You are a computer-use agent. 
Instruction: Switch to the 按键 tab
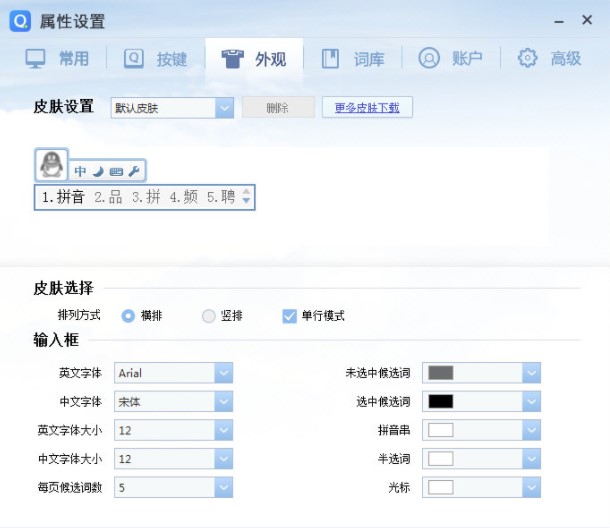tap(156, 59)
